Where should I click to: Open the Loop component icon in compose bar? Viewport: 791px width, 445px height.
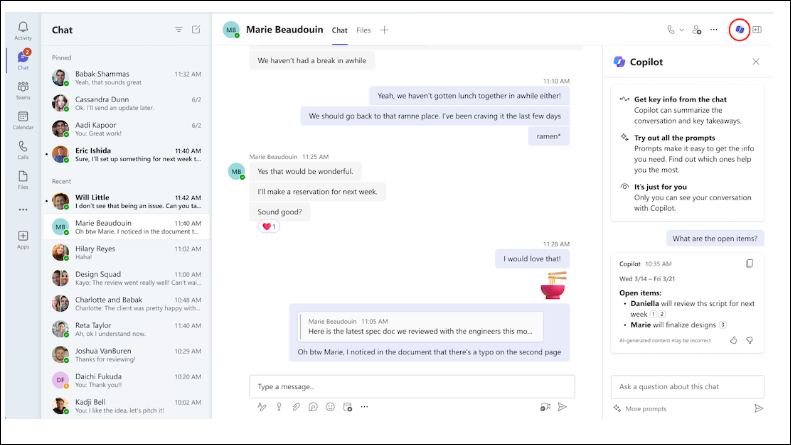tap(313, 407)
